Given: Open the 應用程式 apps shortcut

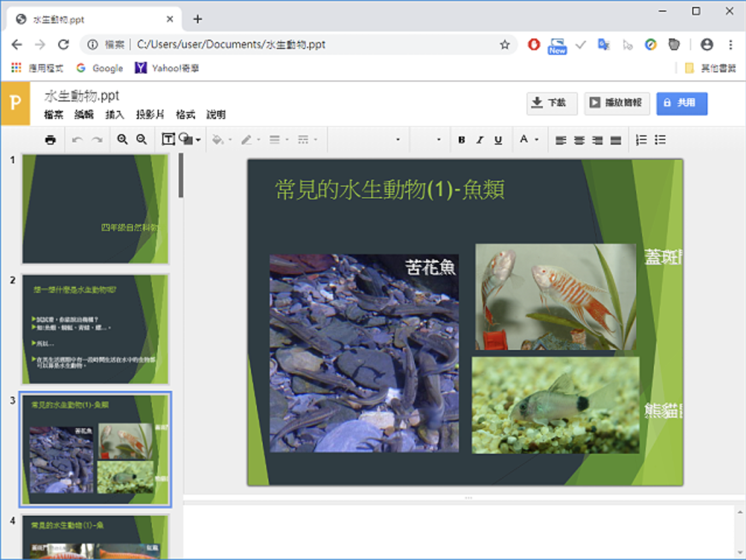Looking at the screenshot, I should coord(38,68).
